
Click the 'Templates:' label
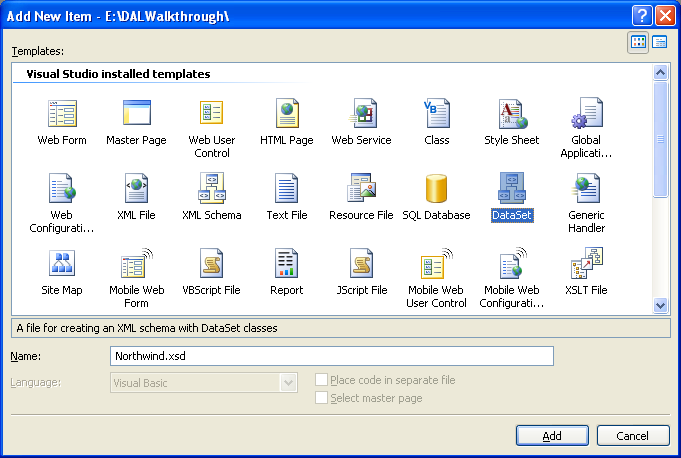coord(38,51)
